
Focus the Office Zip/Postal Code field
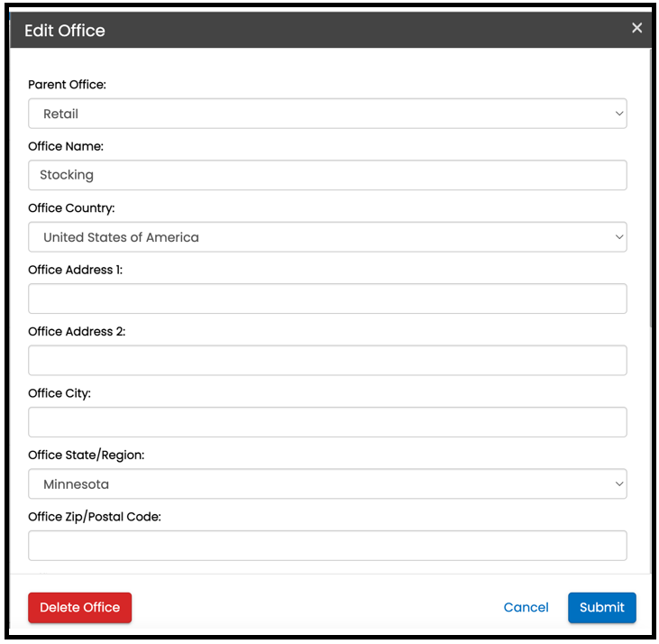tap(327, 546)
